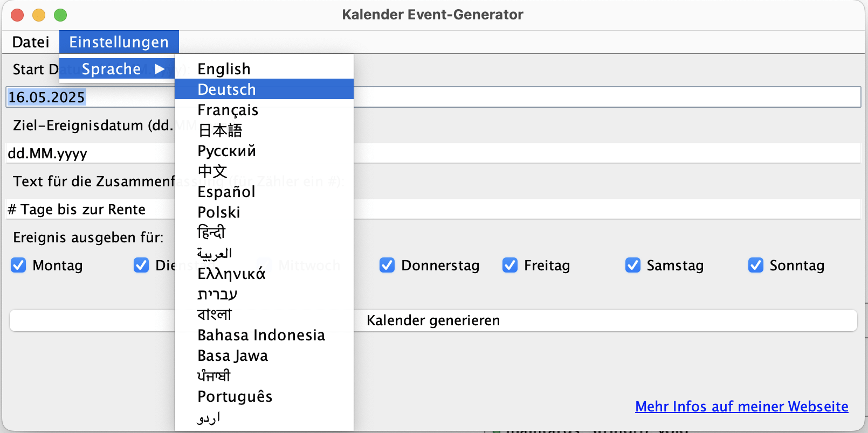The image size is (868, 433).
Task: Toggle the Donnerstag checkbox
Action: click(x=387, y=266)
